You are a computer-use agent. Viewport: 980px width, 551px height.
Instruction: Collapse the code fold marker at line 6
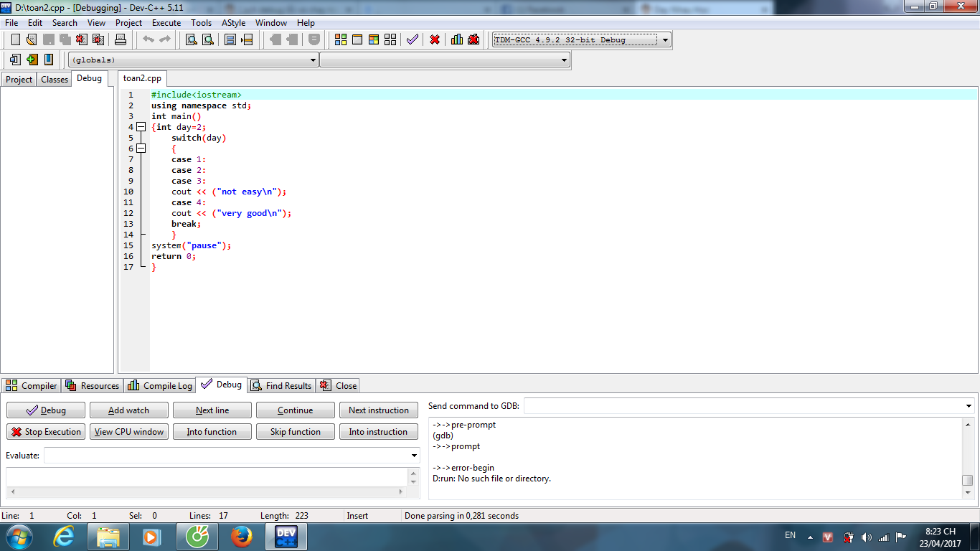point(141,148)
